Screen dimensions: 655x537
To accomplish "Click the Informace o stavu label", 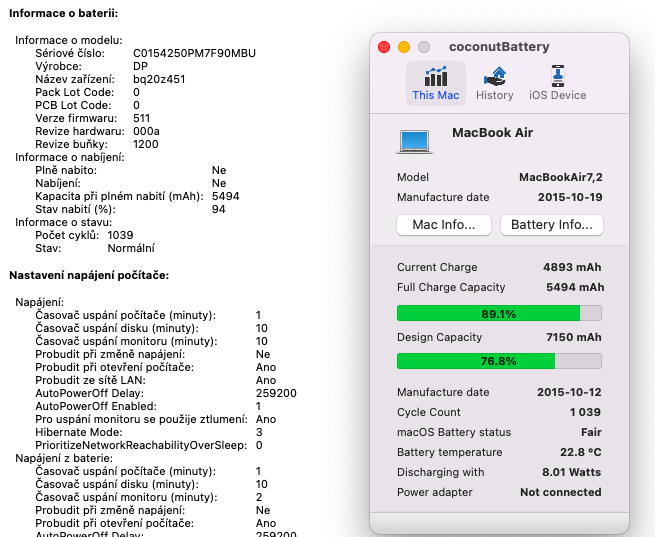I will click(63, 222).
